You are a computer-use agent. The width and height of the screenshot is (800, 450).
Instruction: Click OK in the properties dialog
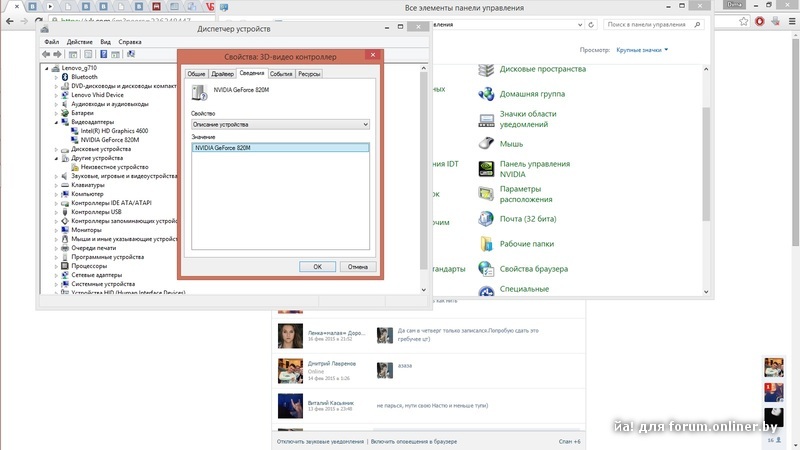click(x=317, y=267)
